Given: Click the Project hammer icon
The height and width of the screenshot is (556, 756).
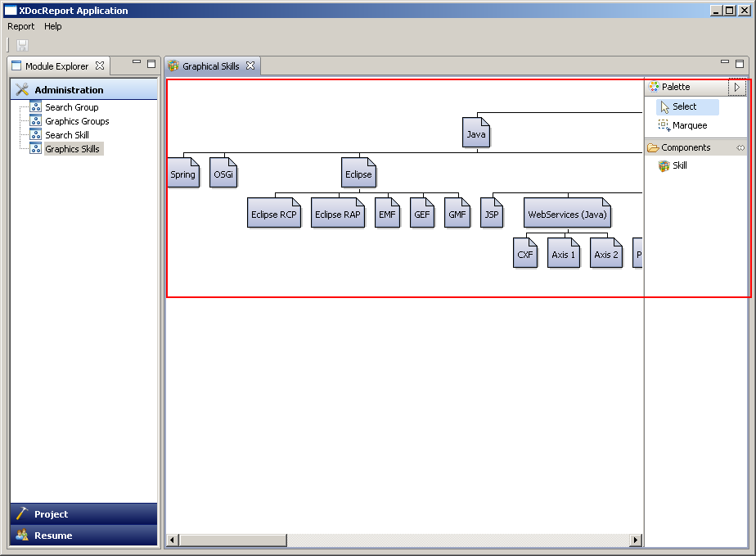Looking at the screenshot, I should [x=22, y=513].
